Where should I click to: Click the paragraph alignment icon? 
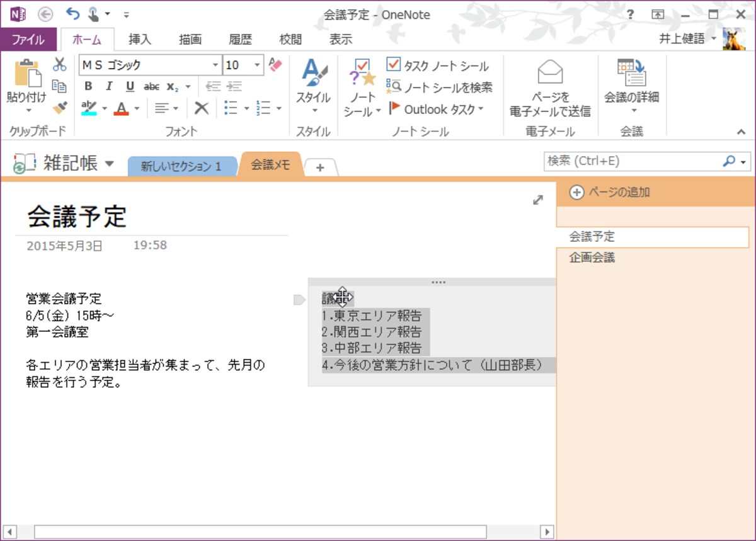(x=162, y=108)
